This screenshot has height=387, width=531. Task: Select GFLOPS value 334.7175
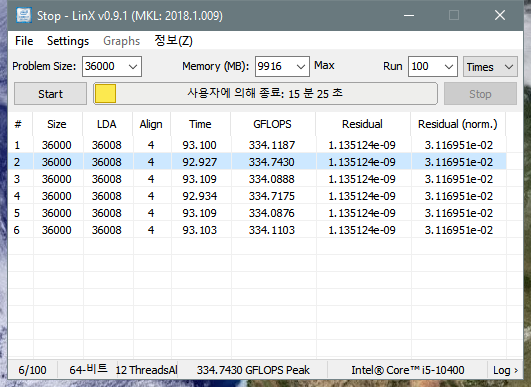tap(272, 196)
